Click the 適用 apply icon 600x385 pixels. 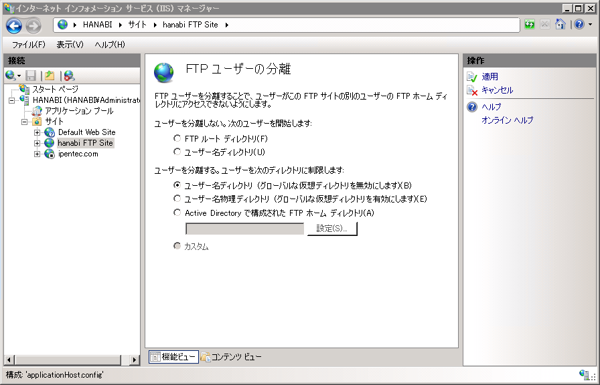[x=472, y=77]
